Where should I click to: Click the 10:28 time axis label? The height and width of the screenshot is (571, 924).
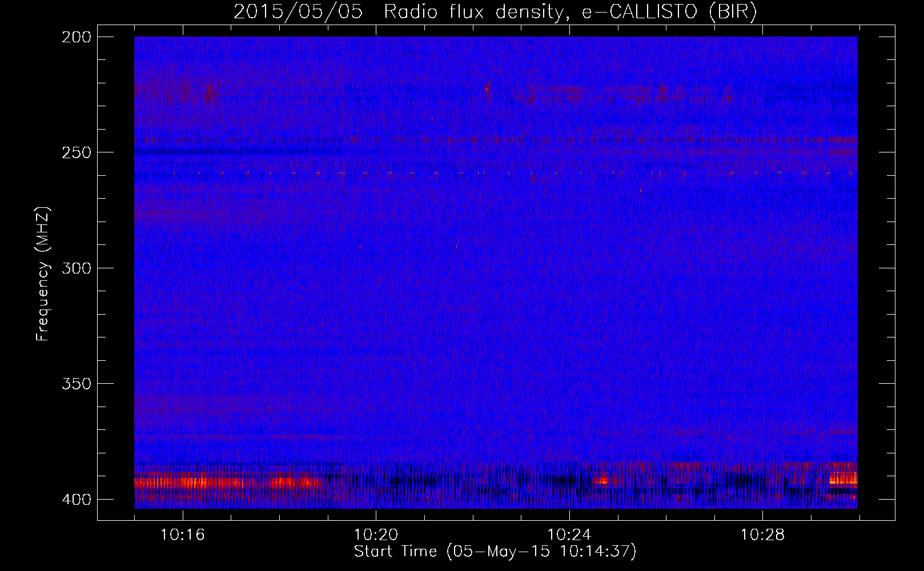(x=762, y=535)
